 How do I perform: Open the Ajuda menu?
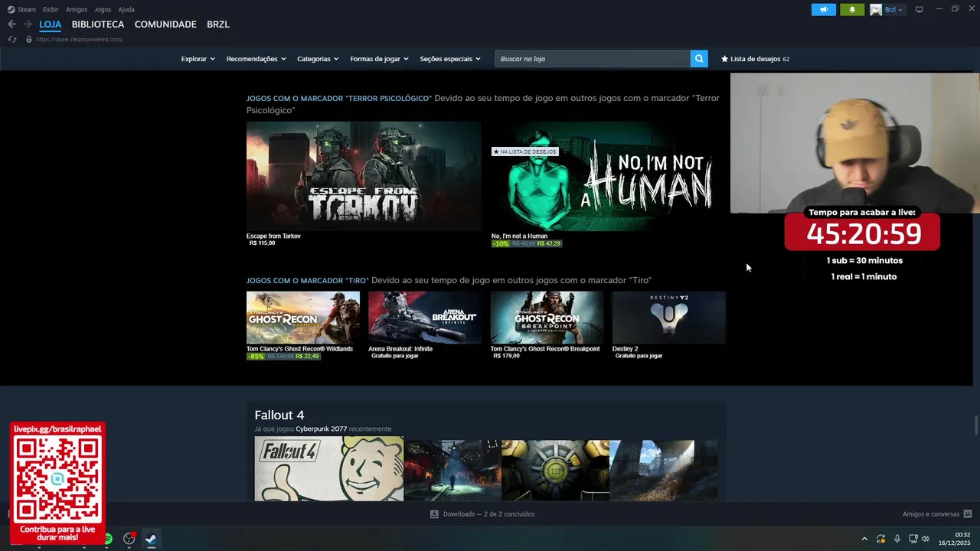pos(126,10)
